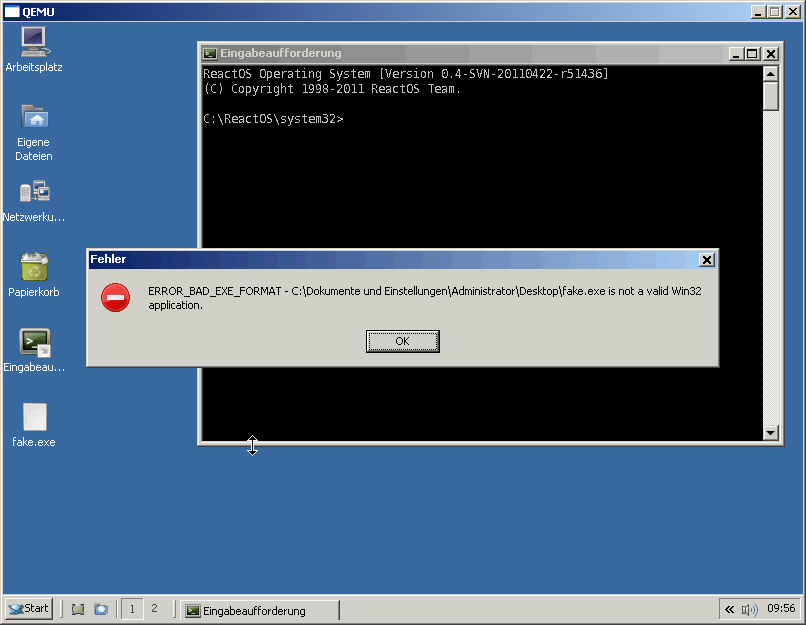Click the Copyright 1998-2011 ReactOS Team line
This screenshot has width=806, height=625.
(332, 89)
